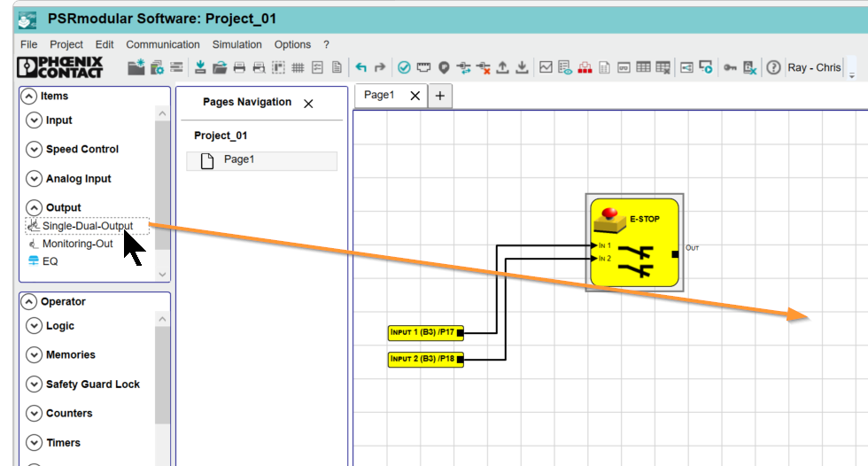Click the module configuration list icon
Viewport: 868px width, 466px height.
pos(176,67)
